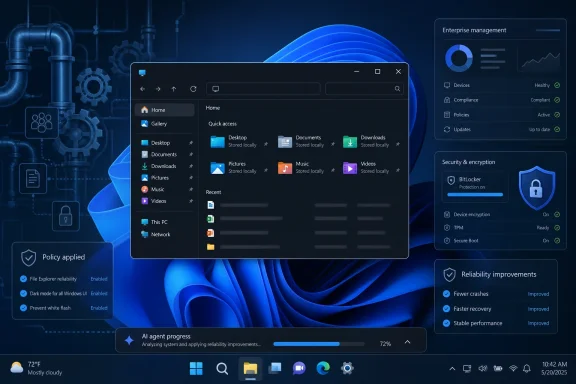
Task: Go up one folder level with up arrow
Action: pyautogui.click(x=174, y=89)
